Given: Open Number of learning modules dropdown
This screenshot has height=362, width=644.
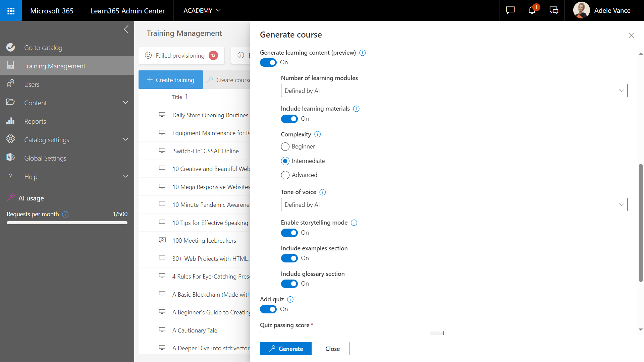Looking at the screenshot, I should point(454,90).
